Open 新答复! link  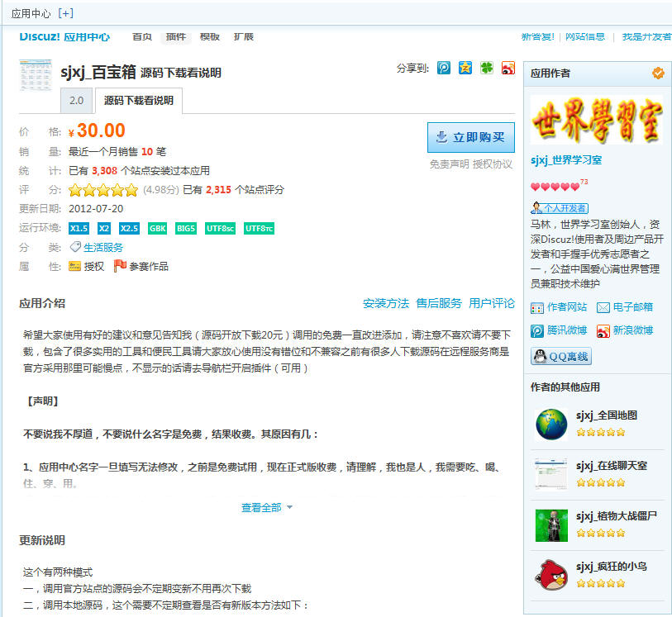[x=538, y=37]
